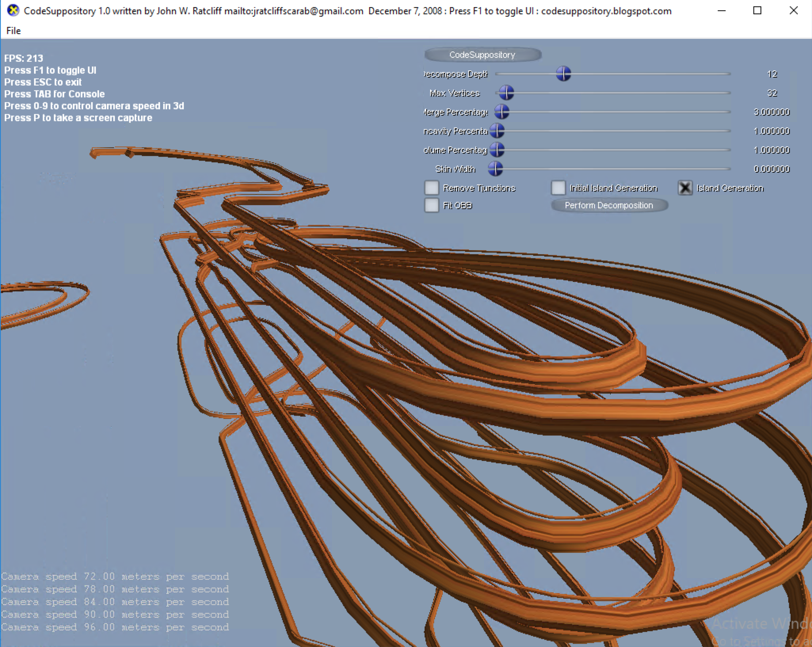
Task: Click the 'Camera speed 96.00 meters per second' line
Action: [x=115, y=627]
